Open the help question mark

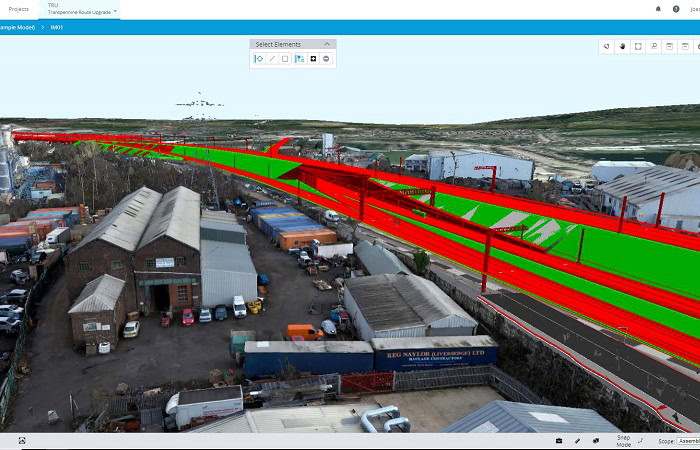point(675,9)
